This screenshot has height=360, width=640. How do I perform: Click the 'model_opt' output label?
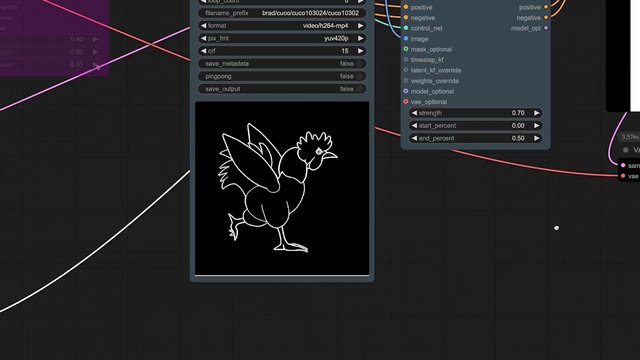[x=526, y=28]
